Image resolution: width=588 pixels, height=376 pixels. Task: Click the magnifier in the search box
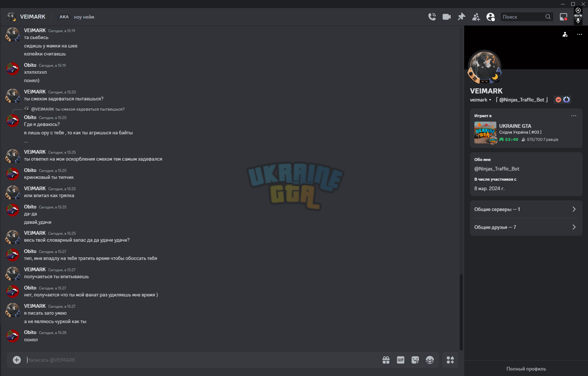tap(548, 17)
